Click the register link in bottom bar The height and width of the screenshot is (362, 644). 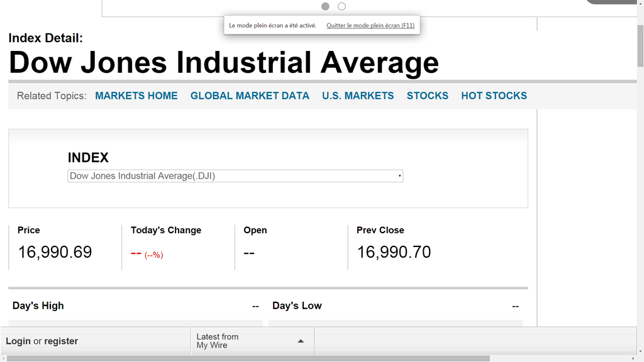coord(61,341)
